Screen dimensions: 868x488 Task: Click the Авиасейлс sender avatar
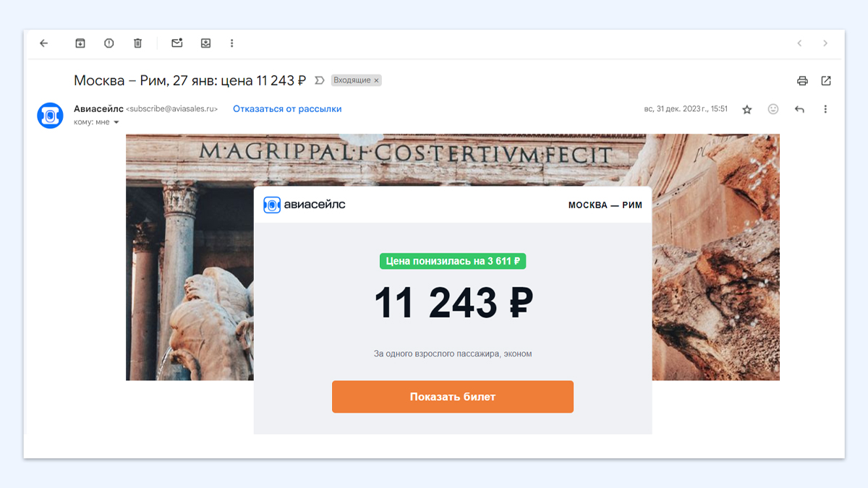pyautogui.click(x=51, y=116)
